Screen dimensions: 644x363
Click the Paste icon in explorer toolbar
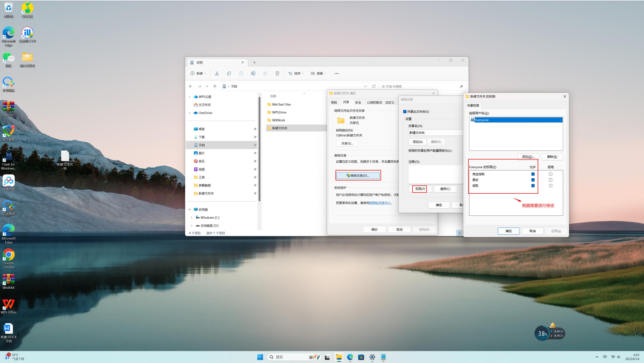(x=241, y=73)
